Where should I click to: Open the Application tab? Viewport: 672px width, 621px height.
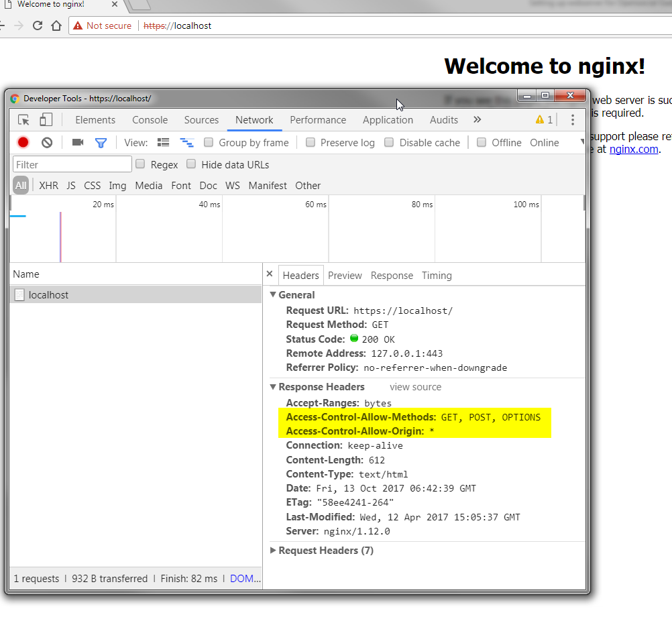[388, 120]
